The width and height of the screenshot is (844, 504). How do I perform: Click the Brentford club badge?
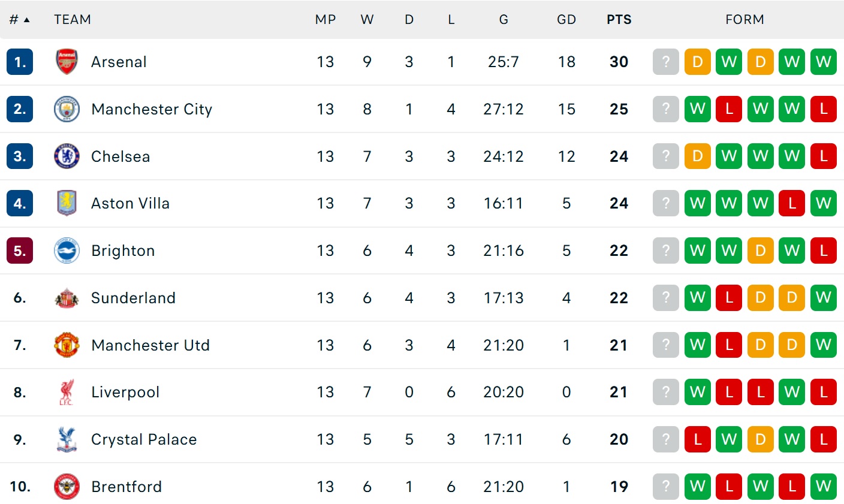click(x=67, y=487)
